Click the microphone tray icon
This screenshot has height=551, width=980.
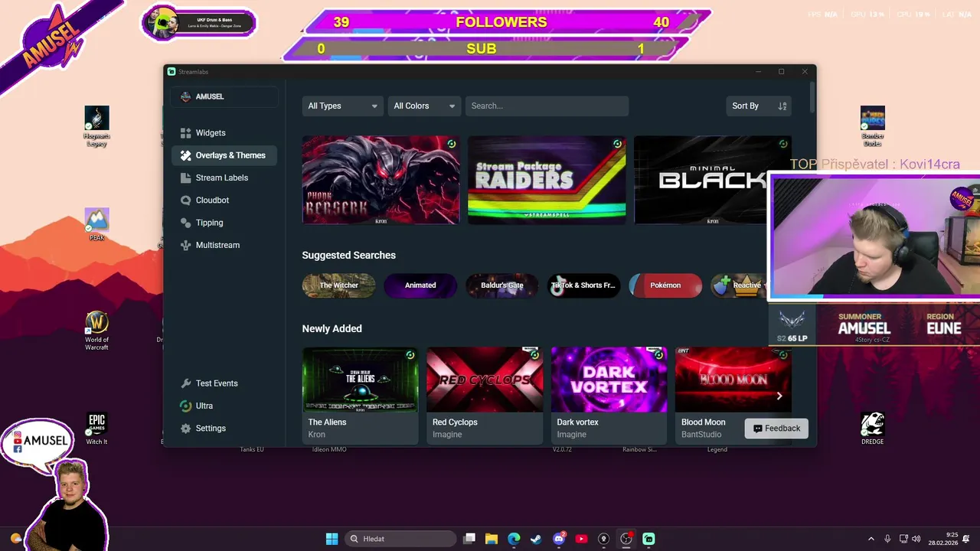click(x=887, y=539)
